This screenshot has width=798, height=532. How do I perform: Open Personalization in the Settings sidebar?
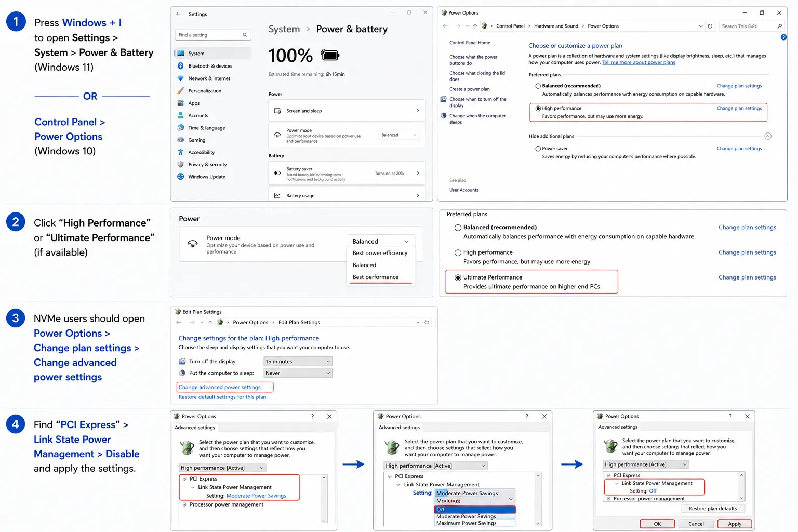pyautogui.click(x=205, y=91)
